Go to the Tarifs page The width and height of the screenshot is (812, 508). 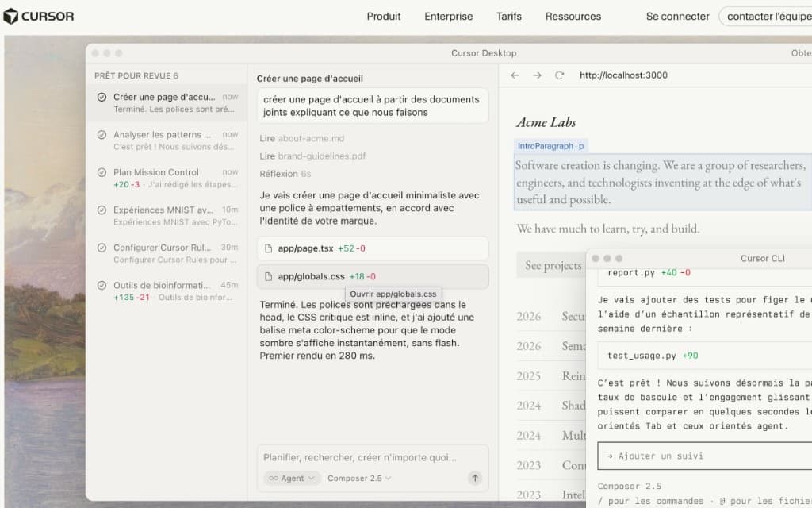[508, 17]
